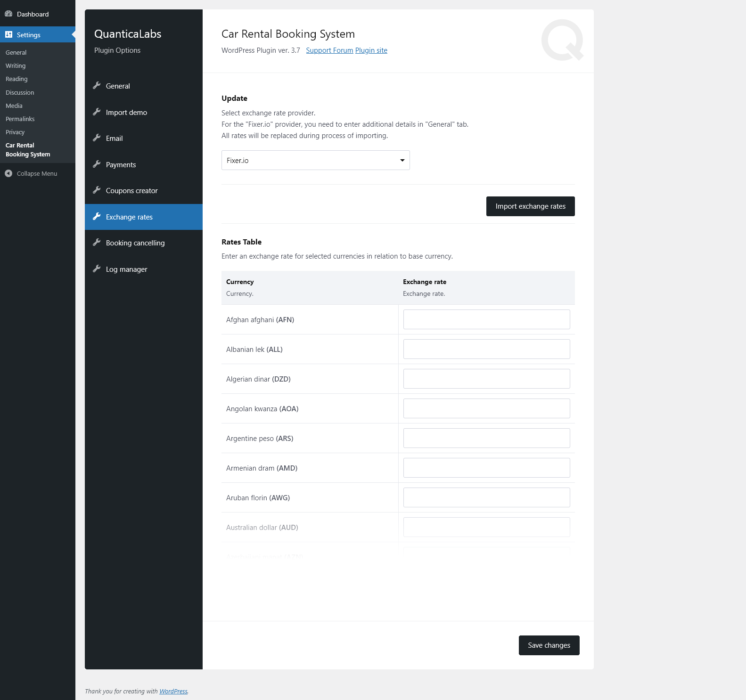Click the wrench icon beside Exchange rates
Image resolution: width=746 pixels, height=700 pixels.
(x=97, y=216)
